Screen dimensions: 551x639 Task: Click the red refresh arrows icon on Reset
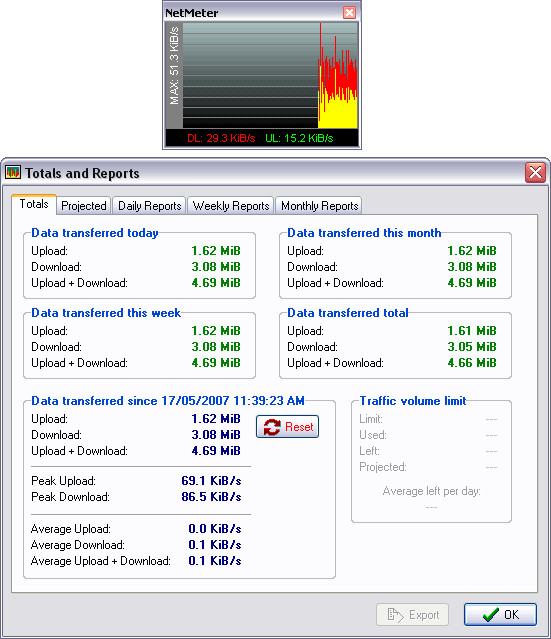(272, 427)
